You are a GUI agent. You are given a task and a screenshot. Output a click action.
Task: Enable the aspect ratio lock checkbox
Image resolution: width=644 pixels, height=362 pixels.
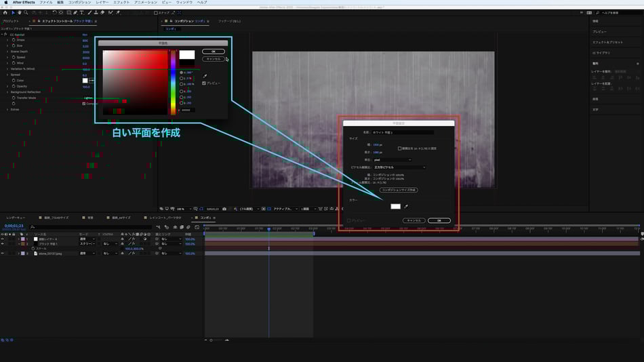click(400, 148)
